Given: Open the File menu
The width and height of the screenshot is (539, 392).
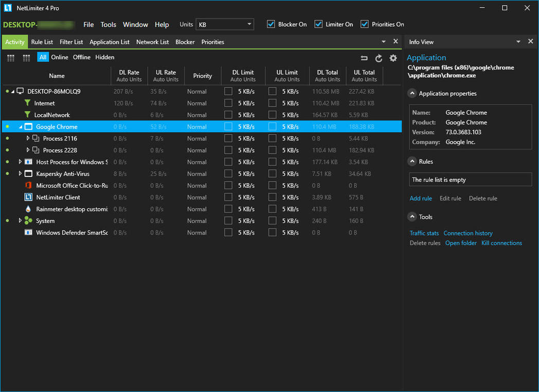Looking at the screenshot, I should click(x=88, y=24).
